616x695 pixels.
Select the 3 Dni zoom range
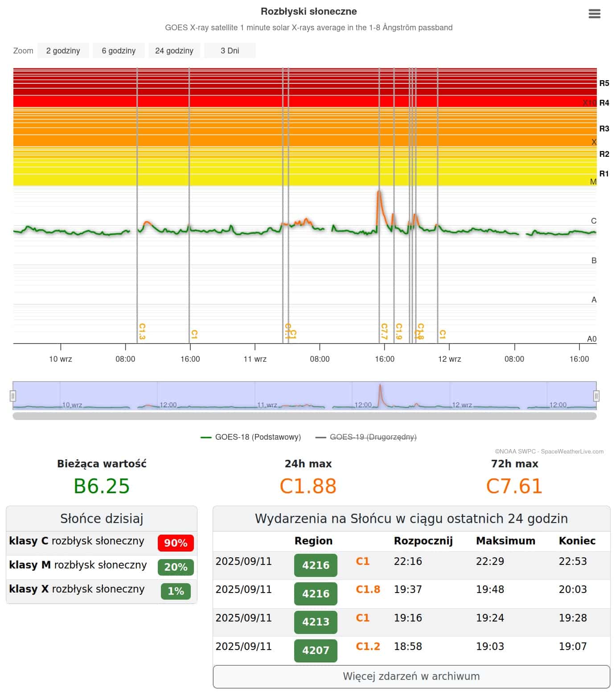[x=230, y=51]
